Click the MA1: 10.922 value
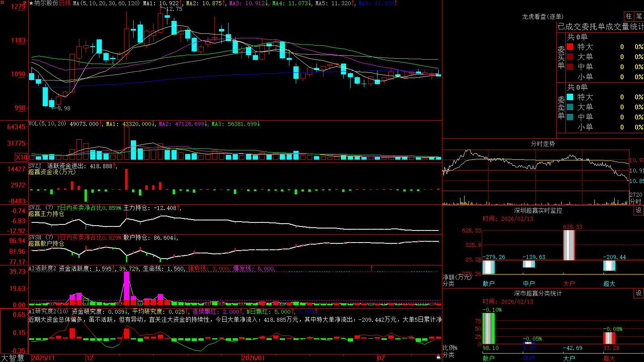The image size is (644, 362). (x=162, y=3)
